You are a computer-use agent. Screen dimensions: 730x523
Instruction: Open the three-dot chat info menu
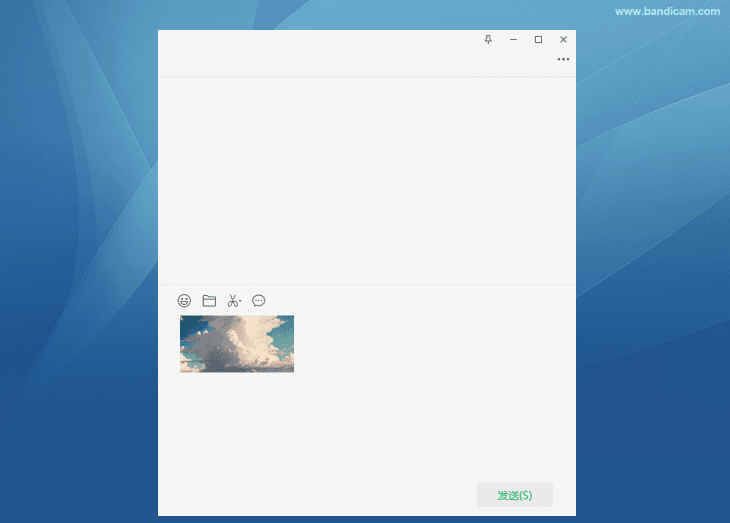(563, 60)
